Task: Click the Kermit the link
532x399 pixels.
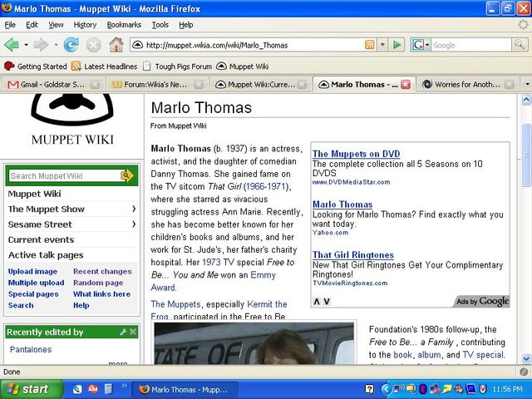Action: pyautogui.click(x=267, y=304)
